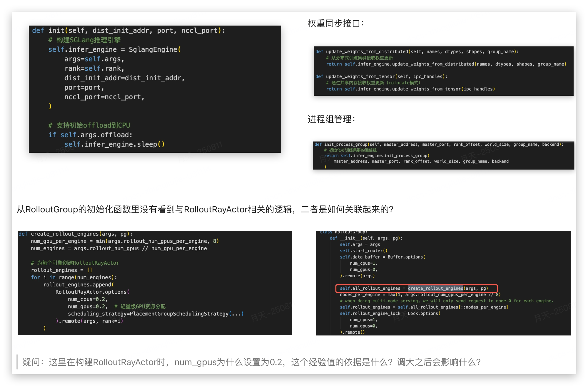Click the RolloutRayActor.options( code line
The image size is (588, 386).
[92, 292]
